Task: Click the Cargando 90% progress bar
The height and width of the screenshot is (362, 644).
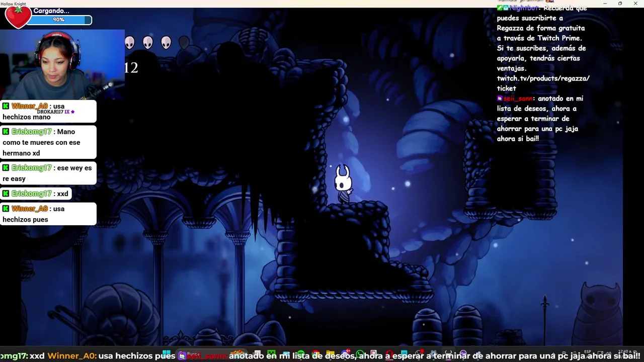Action: [x=59, y=20]
